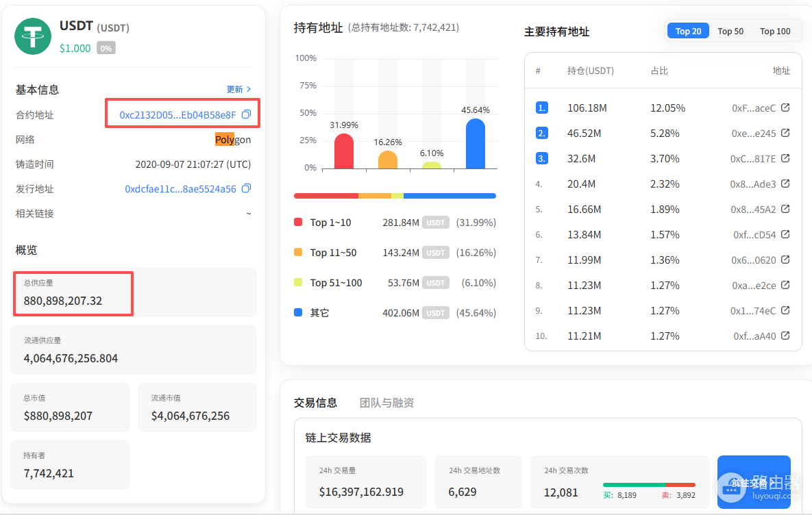Open external link for address 0x6...0620
812x515 pixels.
pos(785,260)
